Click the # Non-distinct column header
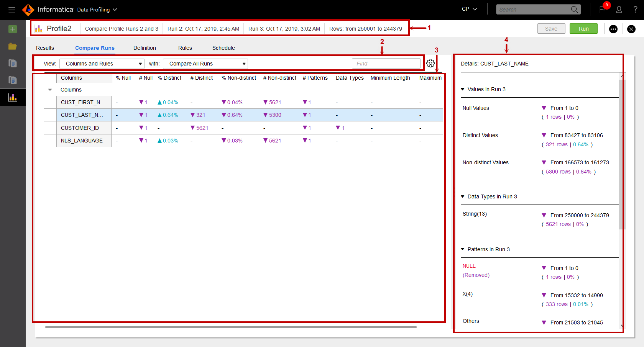 pos(280,78)
